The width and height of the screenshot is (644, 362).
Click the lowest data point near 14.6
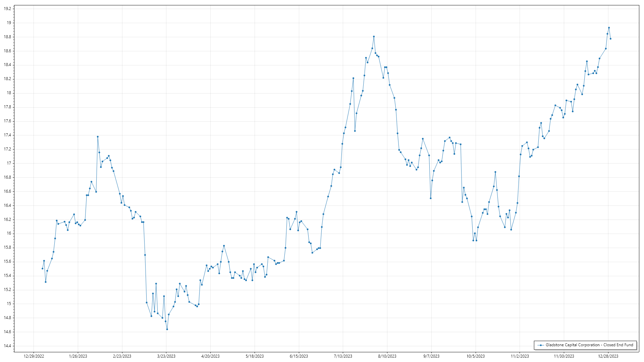click(167, 329)
